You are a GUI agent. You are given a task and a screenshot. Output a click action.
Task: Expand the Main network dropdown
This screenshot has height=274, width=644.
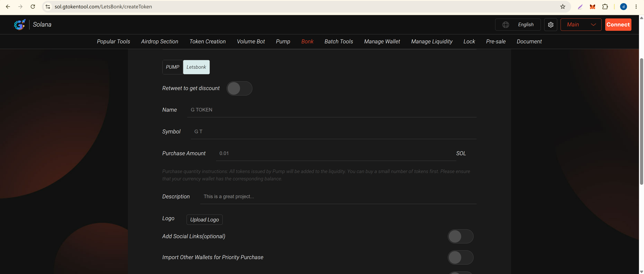(x=581, y=25)
